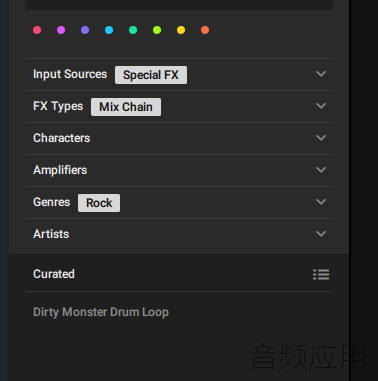Filter by the yellow color dot
Image resolution: width=378 pixels, height=381 pixels.
coord(181,30)
